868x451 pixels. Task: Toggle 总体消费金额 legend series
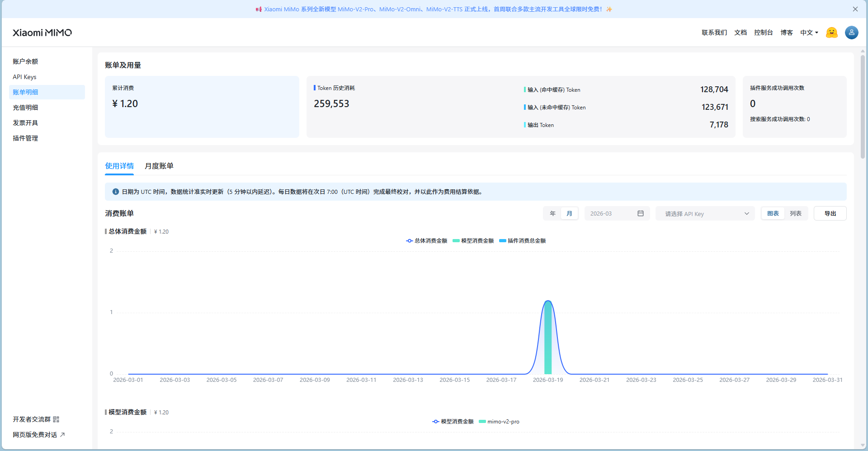click(x=427, y=241)
